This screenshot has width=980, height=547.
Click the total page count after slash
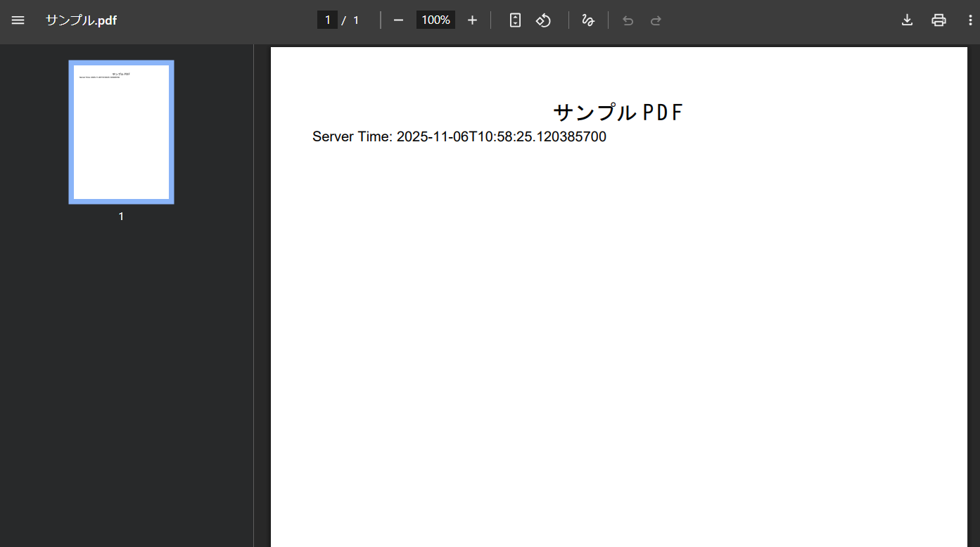click(x=356, y=20)
